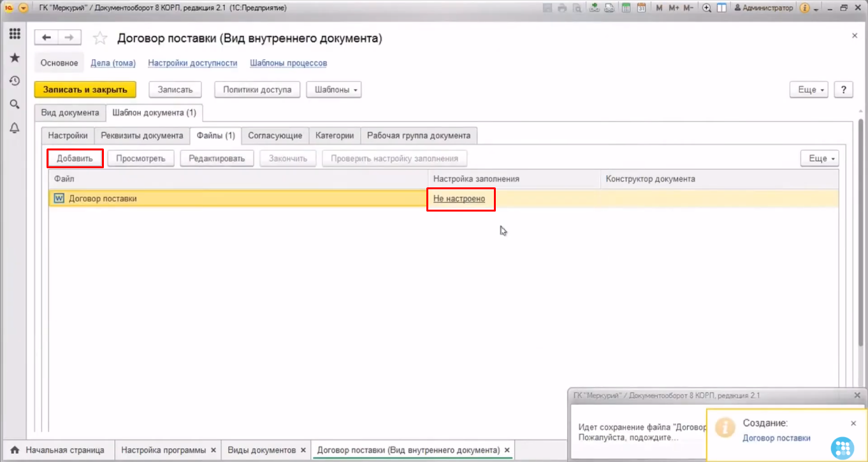
Task: Click the zoom scale magnifier icon
Action: (707, 8)
